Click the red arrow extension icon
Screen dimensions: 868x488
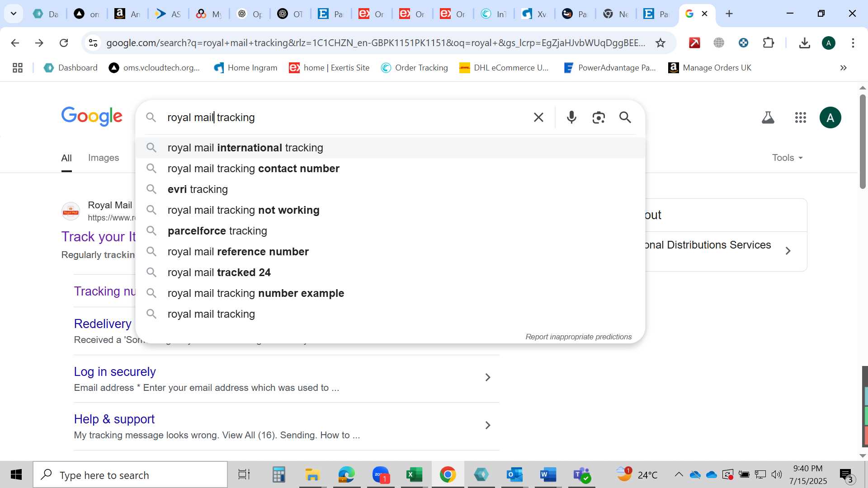[694, 43]
